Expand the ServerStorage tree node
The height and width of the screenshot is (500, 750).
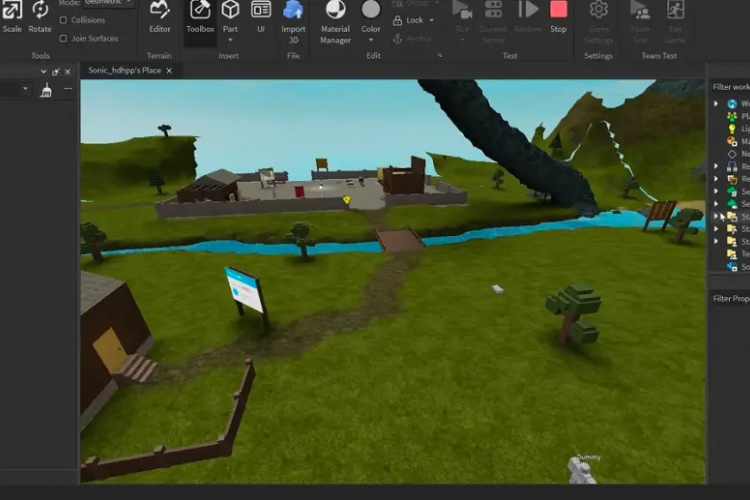point(716,204)
